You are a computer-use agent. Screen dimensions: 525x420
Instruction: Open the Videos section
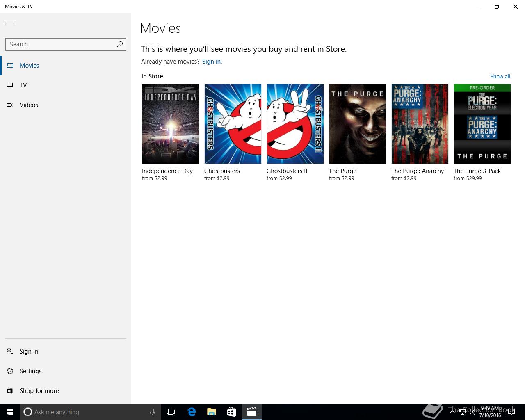coord(66,105)
